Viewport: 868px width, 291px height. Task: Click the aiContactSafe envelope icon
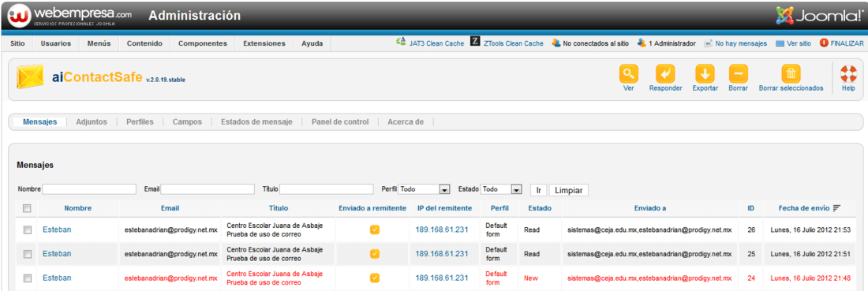click(32, 77)
